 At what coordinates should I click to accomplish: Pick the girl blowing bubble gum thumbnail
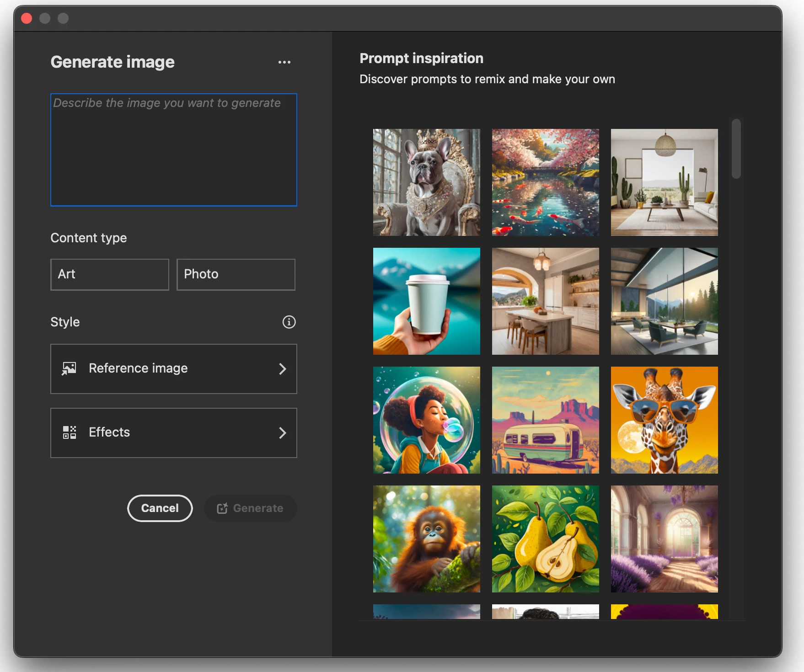[x=427, y=420]
